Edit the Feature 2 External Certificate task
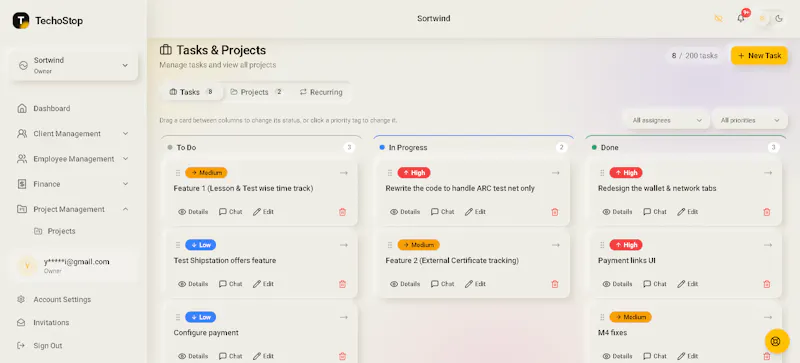Screen dimensions: 800x363 tap(475, 284)
